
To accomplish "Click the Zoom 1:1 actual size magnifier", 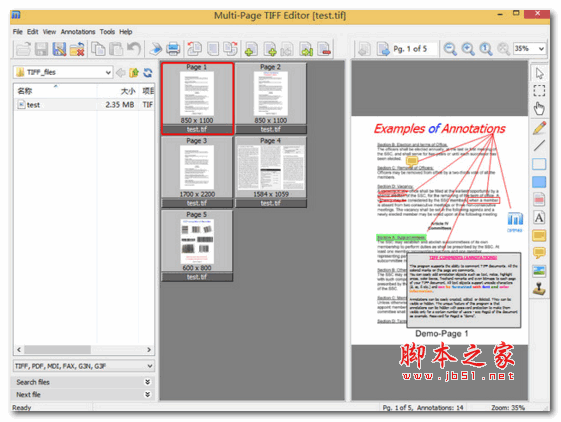I will (486, 49).
